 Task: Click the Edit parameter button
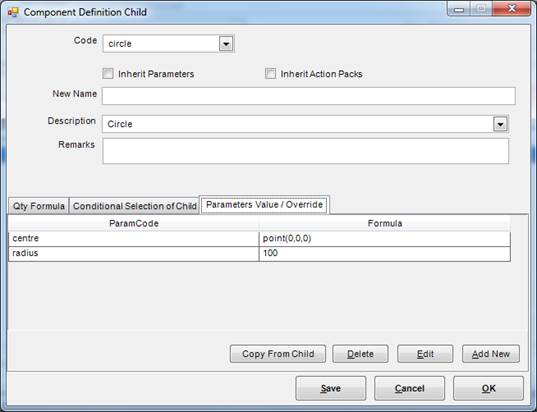click(x=425, y=354)
